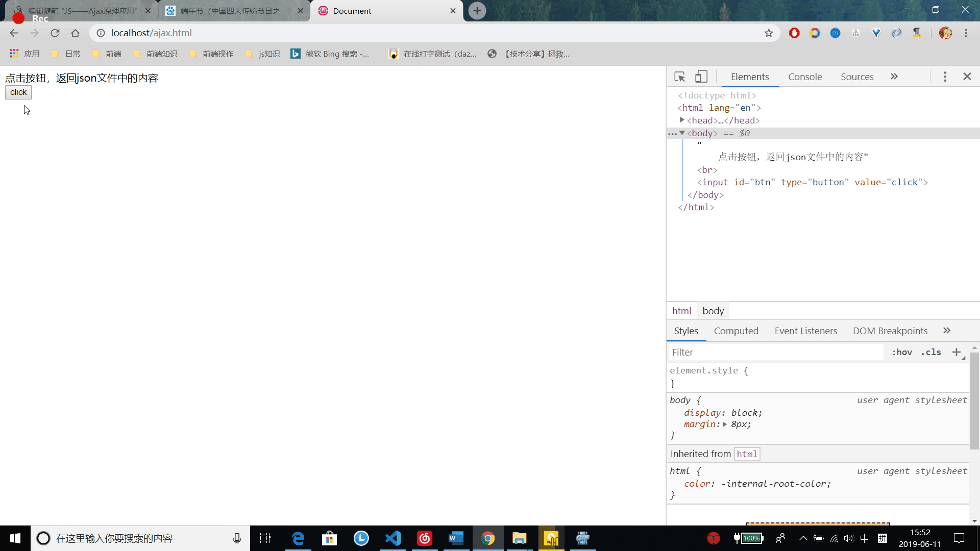The height and width of the screenshot is (551, 980).
Task: Switch to the Computed tab
Action: 737,330
